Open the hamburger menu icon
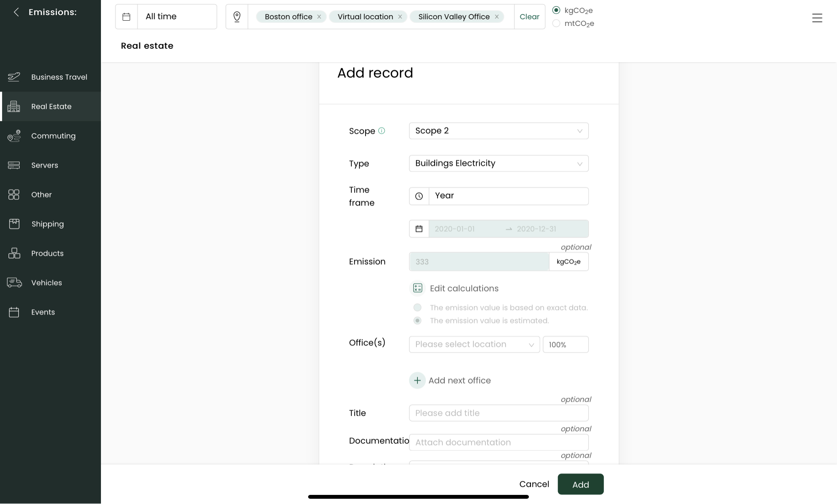The image size is (837, 504). click(x=817, y=18)
